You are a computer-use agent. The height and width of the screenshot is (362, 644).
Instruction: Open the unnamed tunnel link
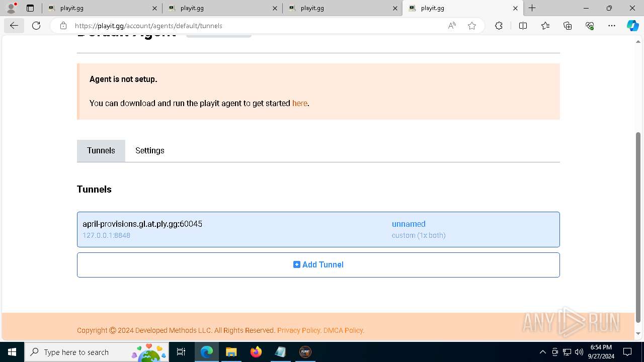(x=409, y=224)
